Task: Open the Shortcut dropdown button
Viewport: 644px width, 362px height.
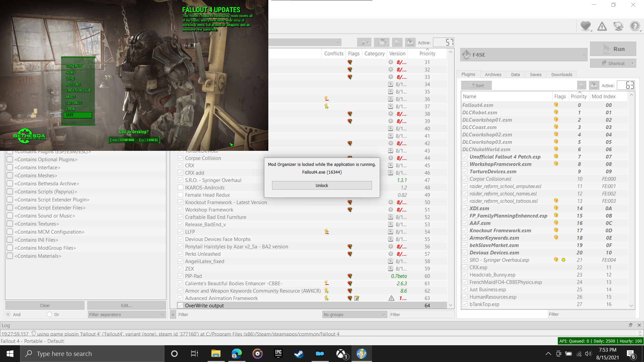Action: [613, 63]
